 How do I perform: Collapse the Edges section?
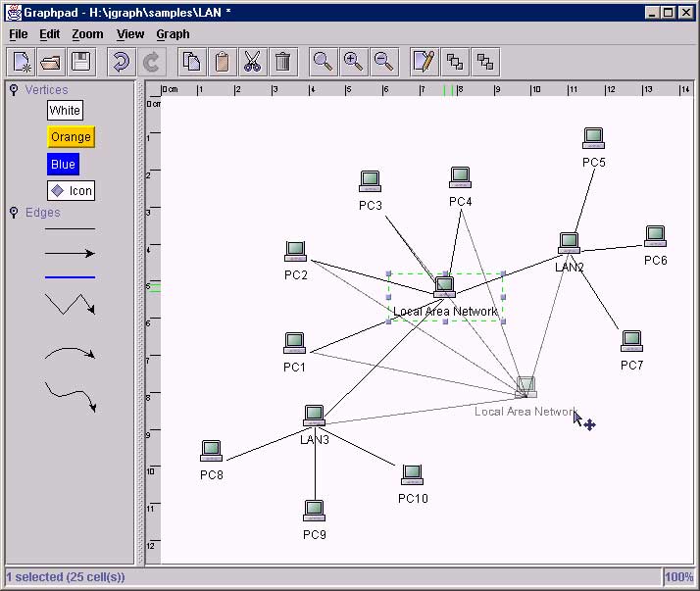tap(14, 213)
